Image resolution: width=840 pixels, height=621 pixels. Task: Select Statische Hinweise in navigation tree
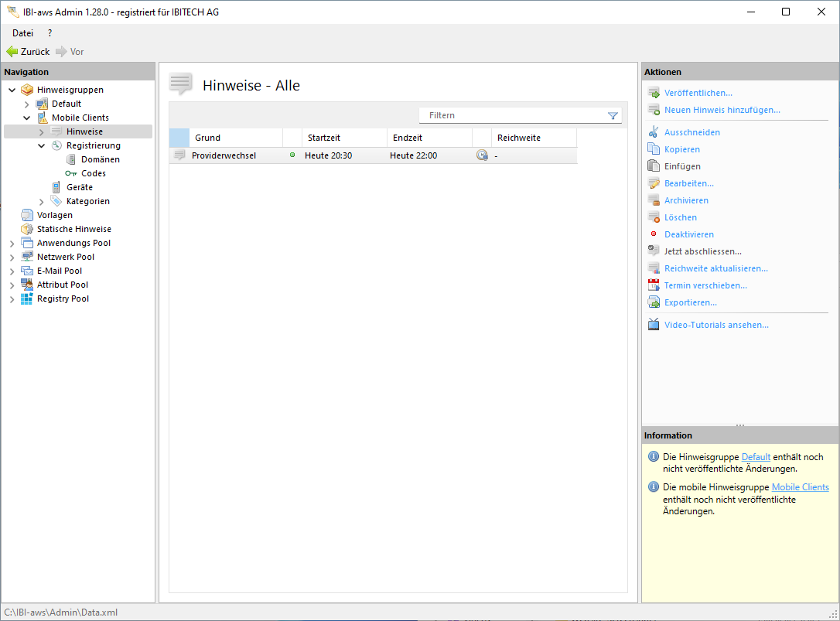pos(73,229)
